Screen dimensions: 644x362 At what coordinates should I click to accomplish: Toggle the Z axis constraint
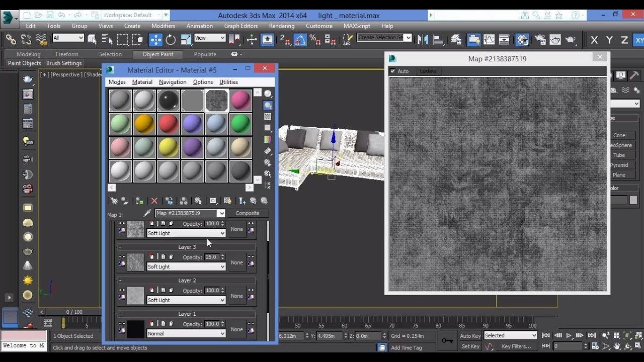[624, 40]
